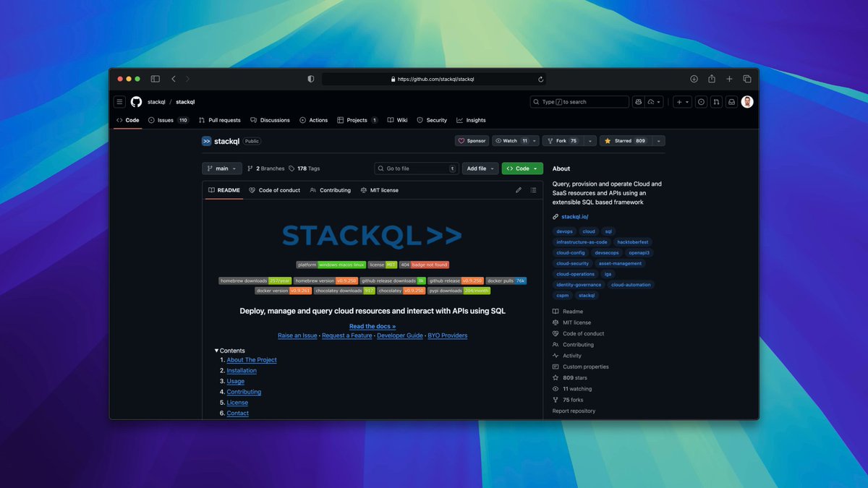Open the GitHub global navigation hamburger menu
The height and width of the screenshot is (488, 868).
pos(120,102)
